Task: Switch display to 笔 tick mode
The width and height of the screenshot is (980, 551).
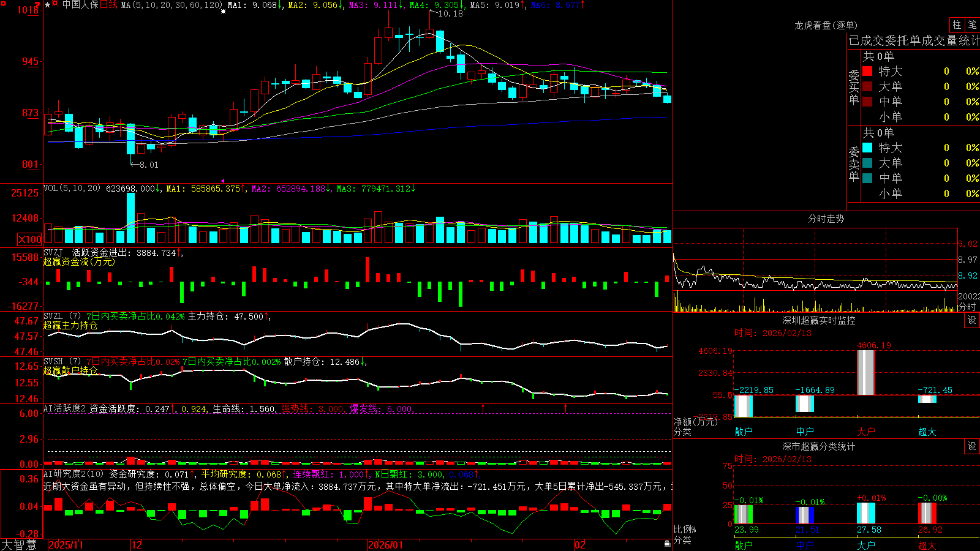Action: (x=972, y=24)
